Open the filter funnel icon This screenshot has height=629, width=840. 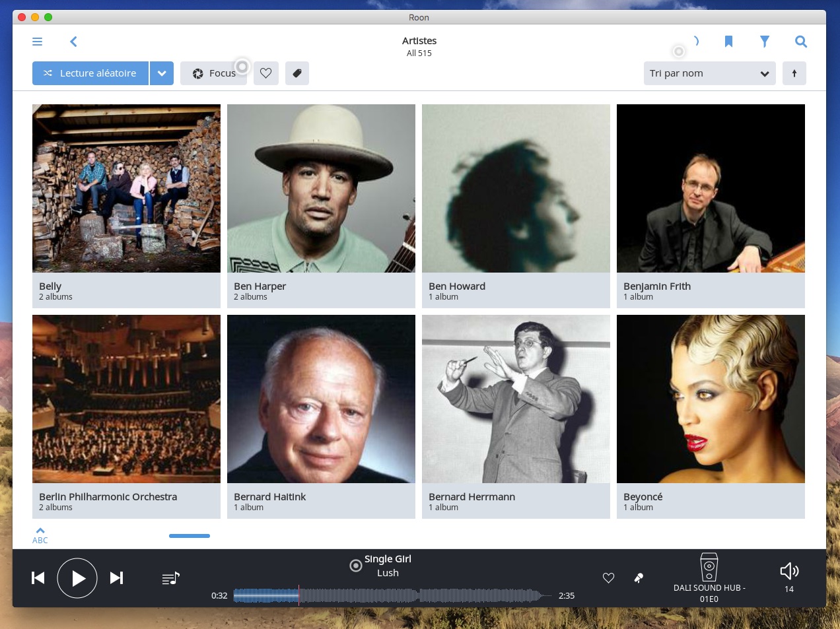coord(765,42)
